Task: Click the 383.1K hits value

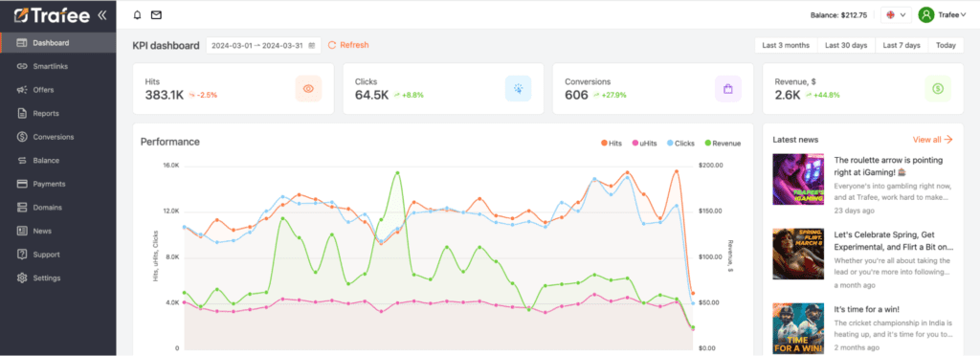Action: tap(164, 95)
